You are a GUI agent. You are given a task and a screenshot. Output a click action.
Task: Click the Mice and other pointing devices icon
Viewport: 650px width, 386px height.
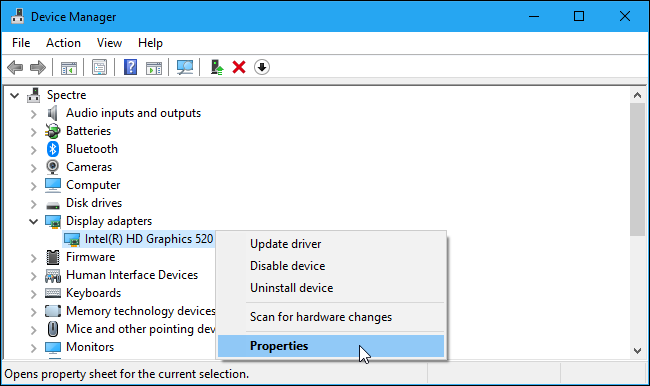tap(53, 329)
